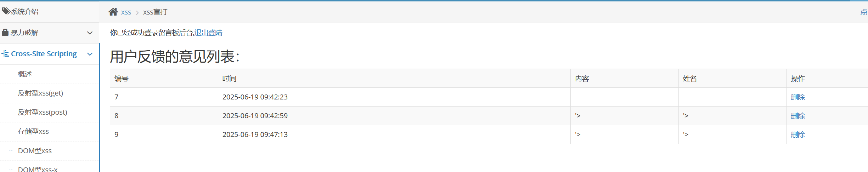Go to 存储型xss page

(33, 131)
